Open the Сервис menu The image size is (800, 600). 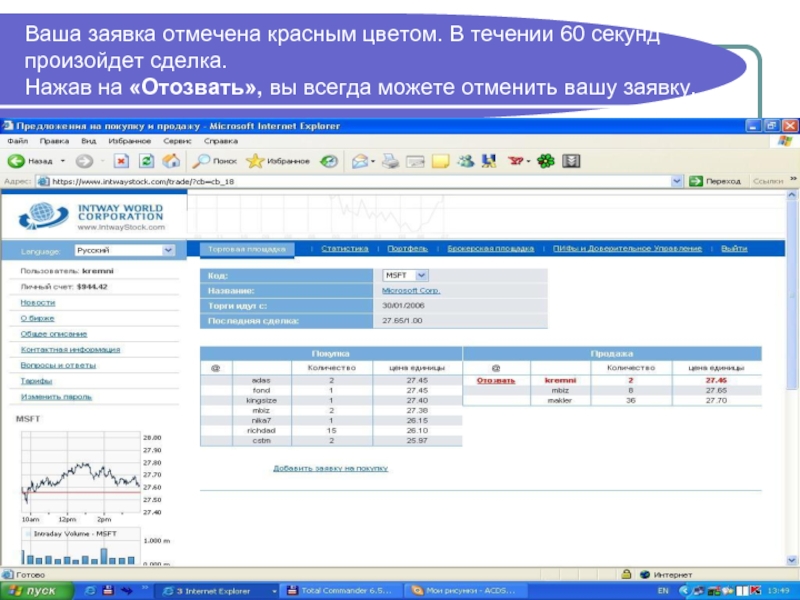pyautogui.click(x=177, y=141)
